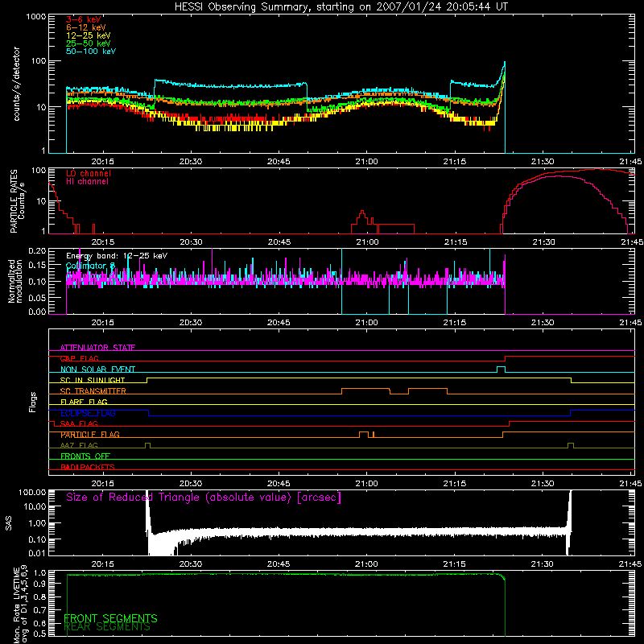The height and width of the screenshot is (644, 644).
Task: Click the "LO channel" legend label
Action: 89,174
